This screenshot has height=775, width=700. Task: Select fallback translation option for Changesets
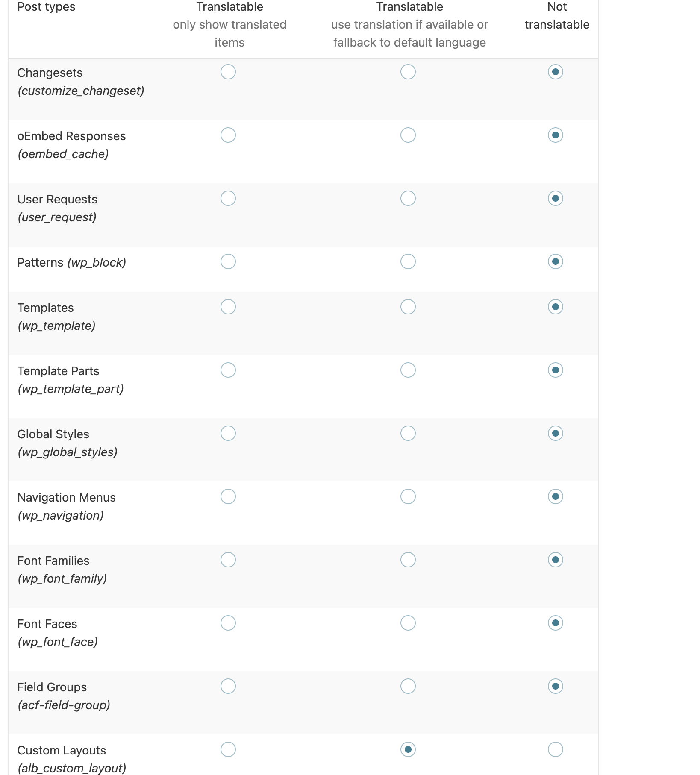408,72
